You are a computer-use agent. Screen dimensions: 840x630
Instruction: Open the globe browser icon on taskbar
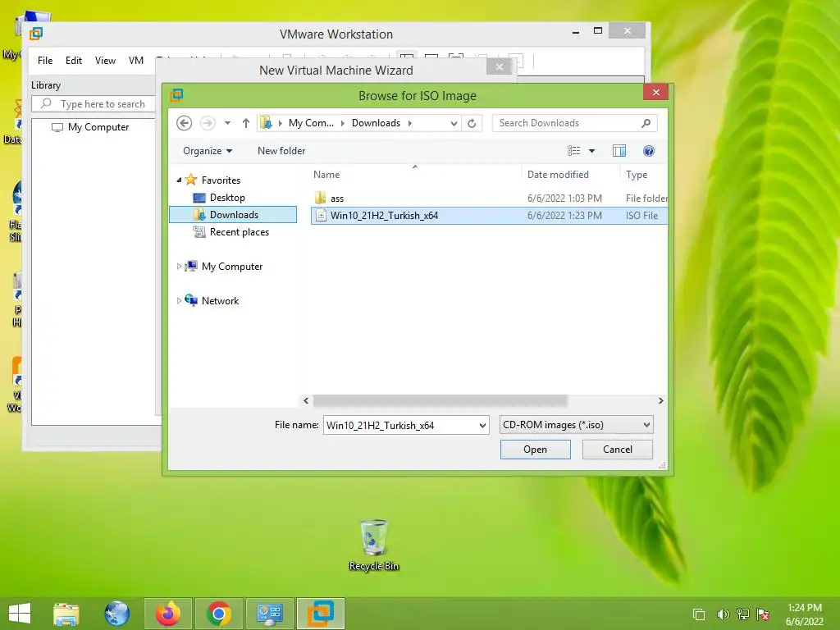coord(116,614)
